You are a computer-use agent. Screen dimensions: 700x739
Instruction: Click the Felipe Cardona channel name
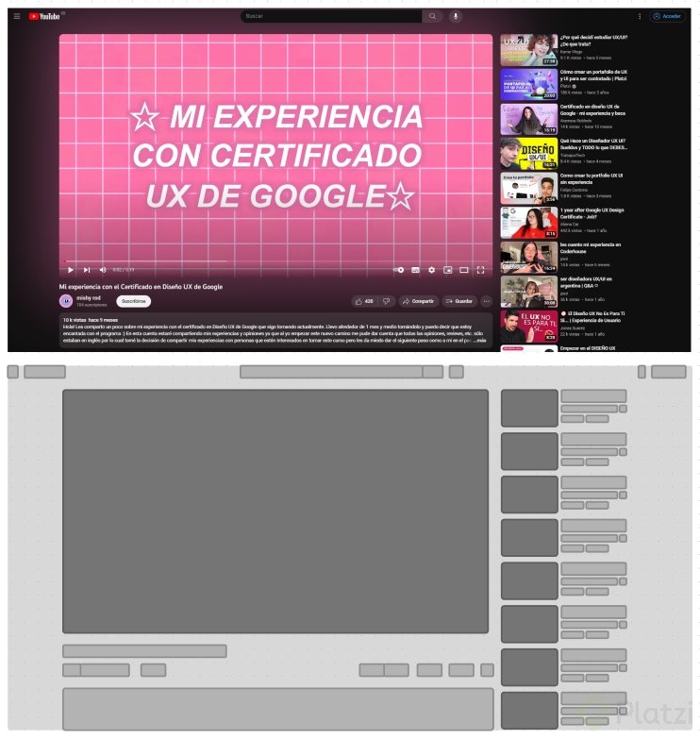tap(574, 190)
